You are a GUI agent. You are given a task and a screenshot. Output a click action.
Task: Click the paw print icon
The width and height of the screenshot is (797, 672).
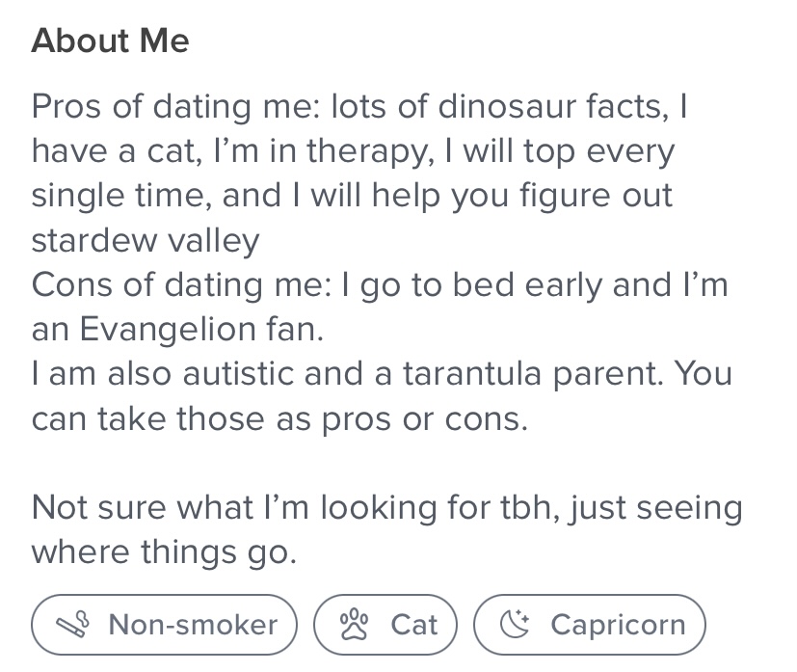(x=354, y=624)
